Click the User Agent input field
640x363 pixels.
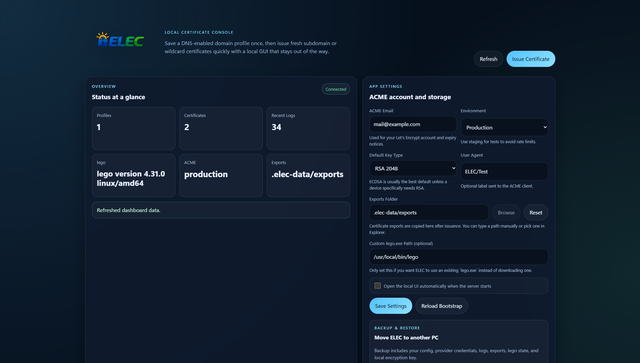tap(504, 171)
